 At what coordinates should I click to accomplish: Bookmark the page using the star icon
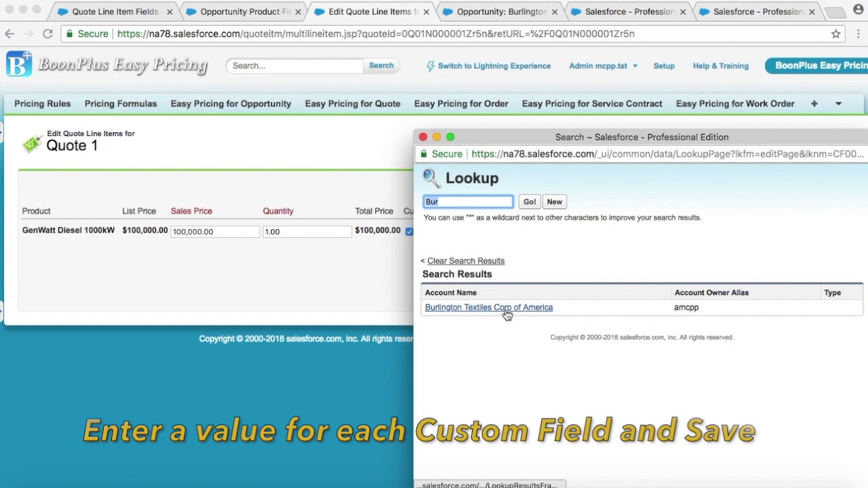point(835,33)
